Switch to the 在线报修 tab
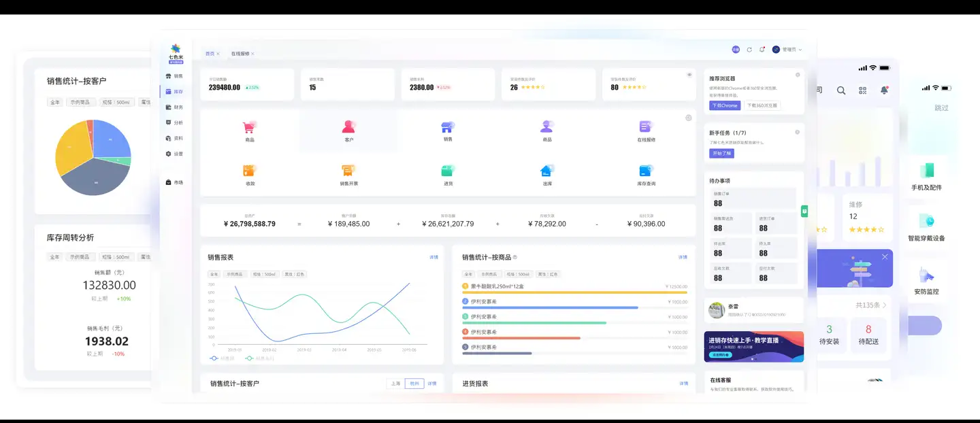The width and height of the screenshot is (980, 423). tap(240, 54)
